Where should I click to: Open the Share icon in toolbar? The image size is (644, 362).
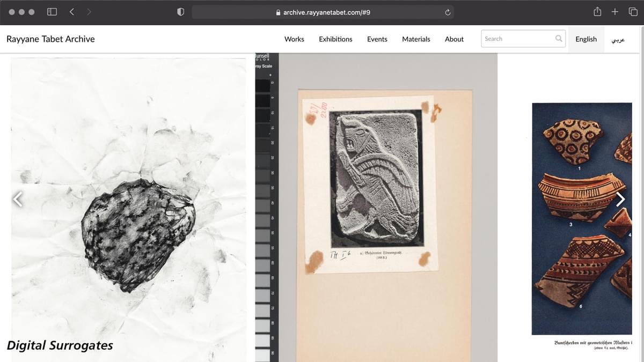click(x=597, y=12)
